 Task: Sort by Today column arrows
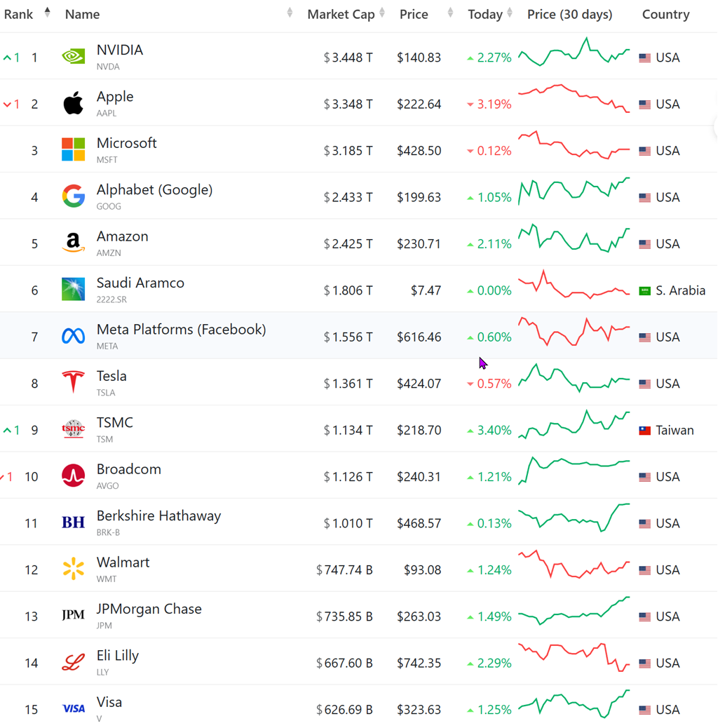point(510,13)
